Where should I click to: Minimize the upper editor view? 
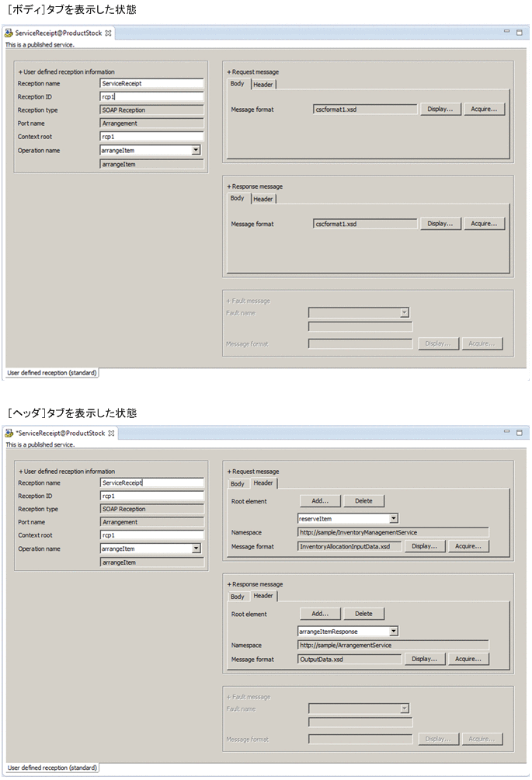pyautogui.click(x=506, y=31)
